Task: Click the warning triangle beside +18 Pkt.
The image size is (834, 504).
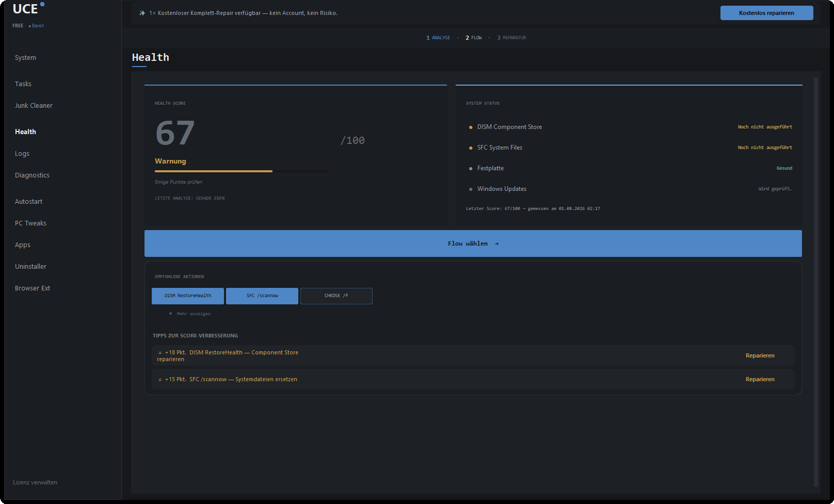Action: click(x=160, y=353)
